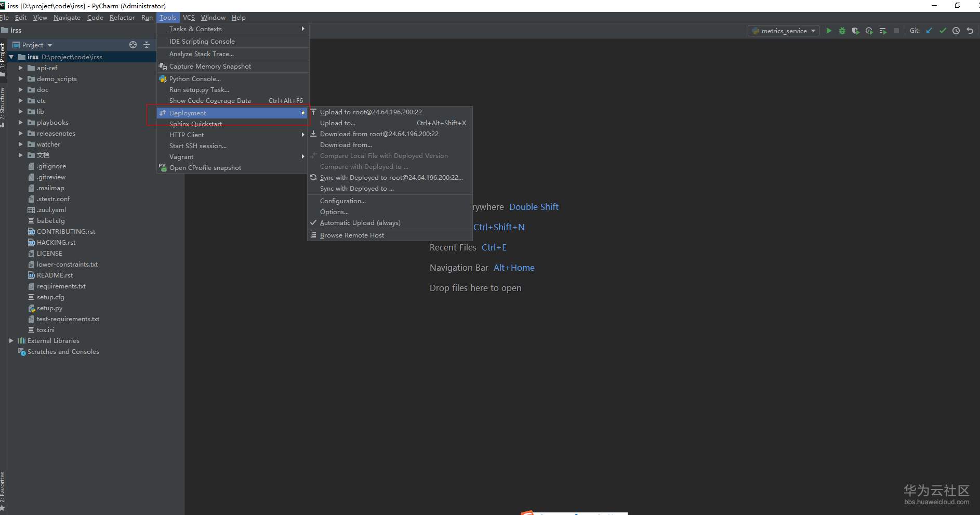
Task: Choose Analyze Stack Trace... in Tools menu
Action: pyautogui.click(x=233, y=54)
